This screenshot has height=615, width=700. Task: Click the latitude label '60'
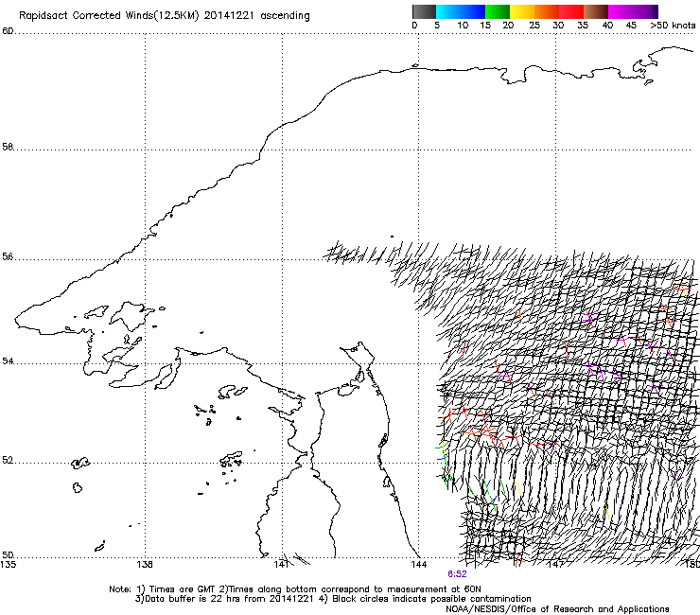[8, 31]
